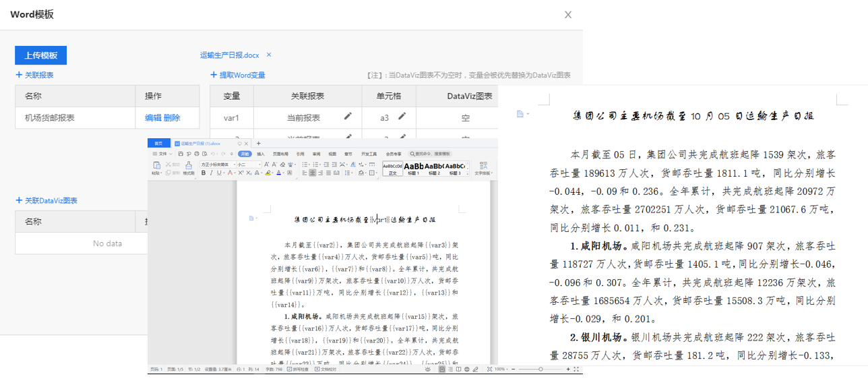The image size is (868, 381).
Task: Open the 100% zoom level dropdown
Action: click(x=501, y=370)
